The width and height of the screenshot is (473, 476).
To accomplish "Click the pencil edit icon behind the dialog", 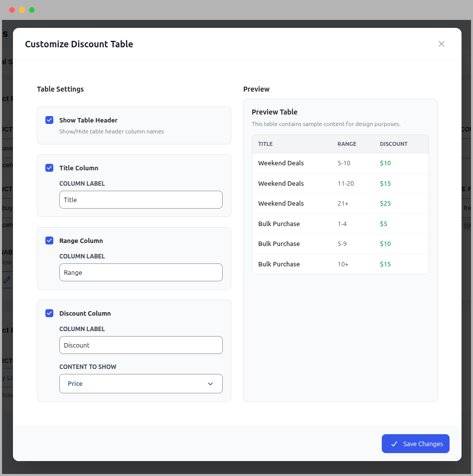I will 7,280.
